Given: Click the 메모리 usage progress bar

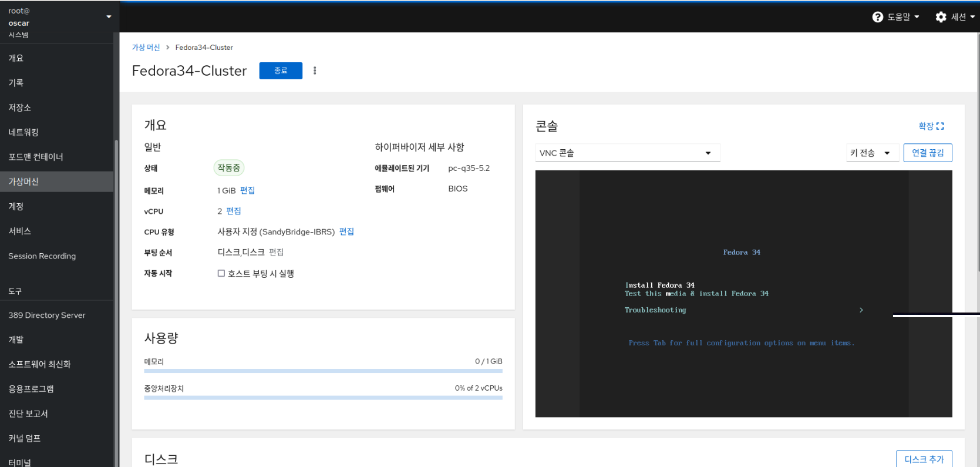Looking at the screenshot, I should (324, 371).
